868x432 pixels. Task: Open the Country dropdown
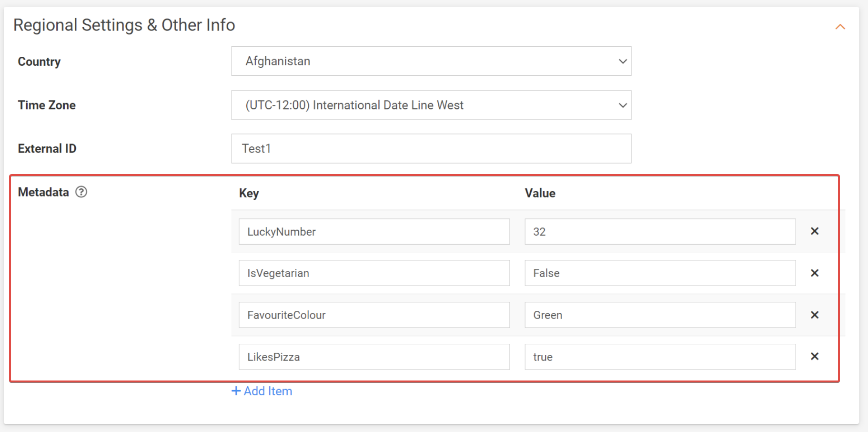click(x=431, y=61)
